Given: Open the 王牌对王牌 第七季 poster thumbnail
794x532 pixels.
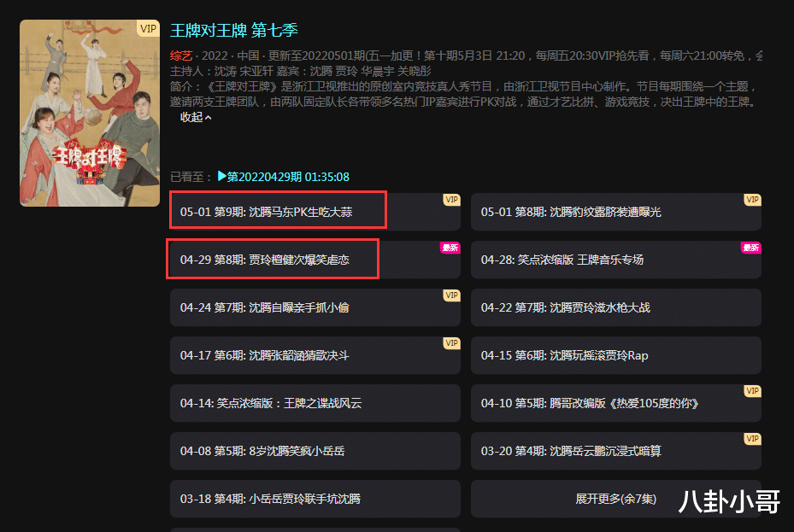Looking at the screenshot, I should pyautogui.click(x=90, y=114).
